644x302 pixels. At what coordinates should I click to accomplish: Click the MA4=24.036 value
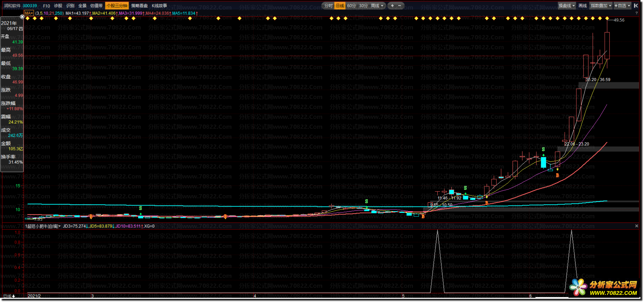[x=158, y=13]
